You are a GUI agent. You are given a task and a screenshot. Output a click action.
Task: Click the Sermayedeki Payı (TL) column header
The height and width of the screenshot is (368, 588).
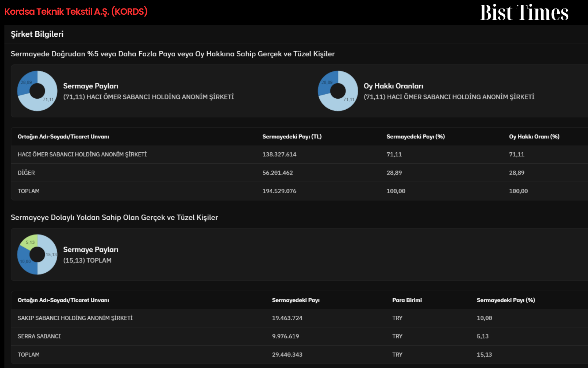pyautogui.click(x=292, y=137)
